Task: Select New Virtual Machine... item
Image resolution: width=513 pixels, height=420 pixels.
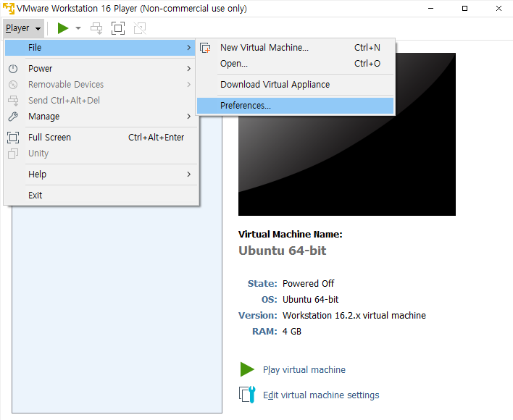Action: pyautogui.click(x=295, y=48)
